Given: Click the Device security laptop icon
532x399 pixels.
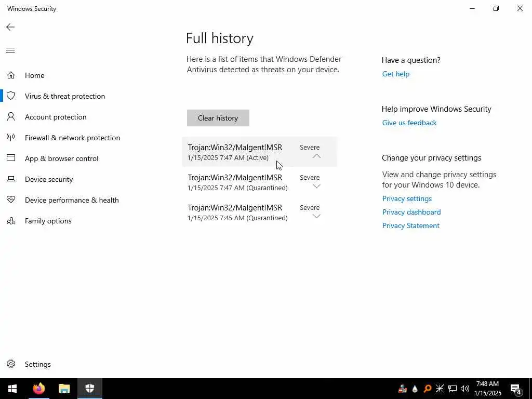Looking at the screenshot, I should (x=11, y=179).
